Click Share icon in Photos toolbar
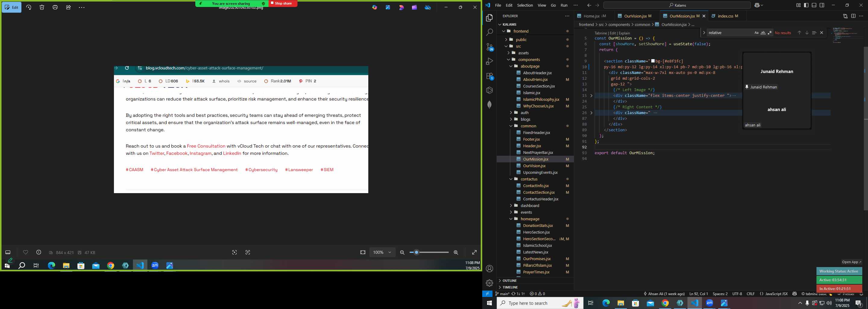Image resolution: width=868 pixels, height=309 pixels. (x=68, y=8)
